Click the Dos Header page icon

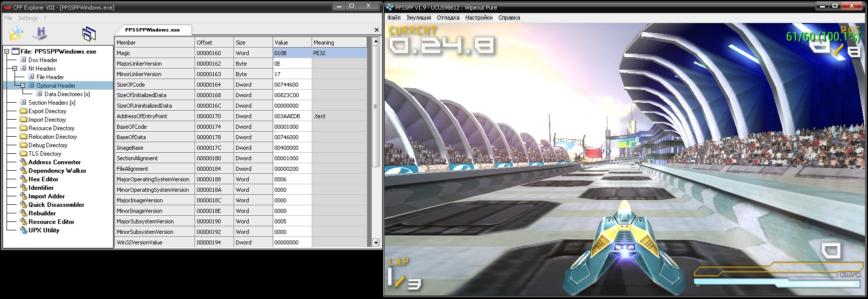(24, 60)
